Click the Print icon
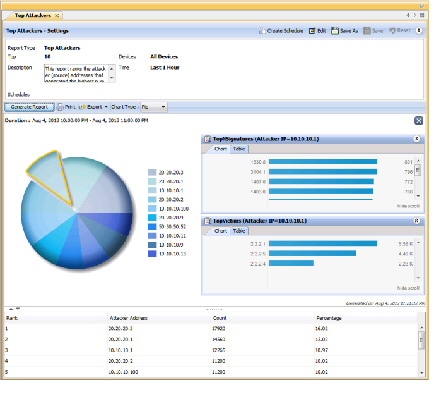The height and width of the screenshot is (399, 433). 60,107
